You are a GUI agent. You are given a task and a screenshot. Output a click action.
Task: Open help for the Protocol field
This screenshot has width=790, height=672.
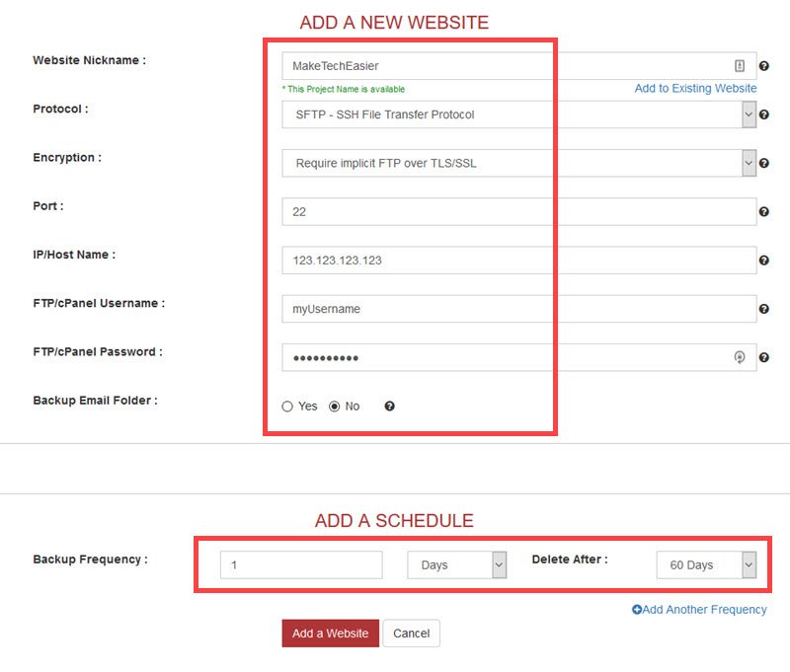coord(765,114)
